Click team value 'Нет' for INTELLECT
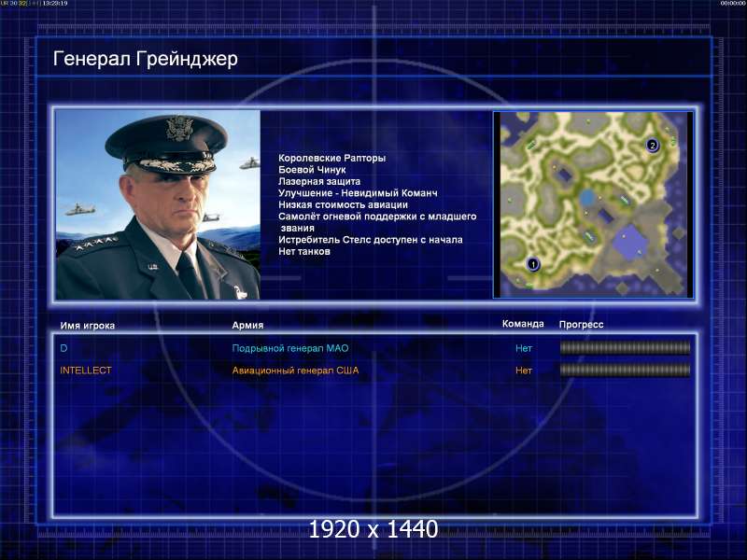This screenshot has width=747, height=560. click(524, 370)
